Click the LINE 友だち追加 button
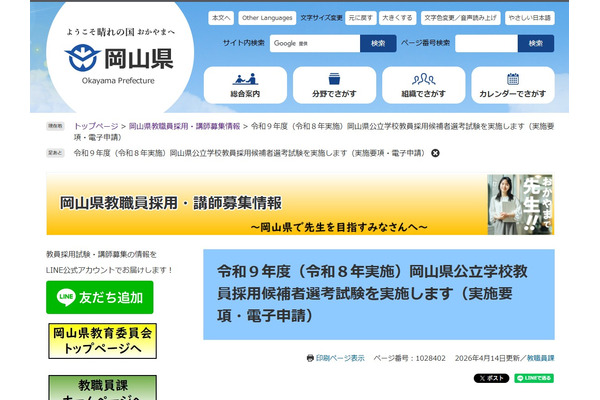Screen dimensions: 600x400 100,297
